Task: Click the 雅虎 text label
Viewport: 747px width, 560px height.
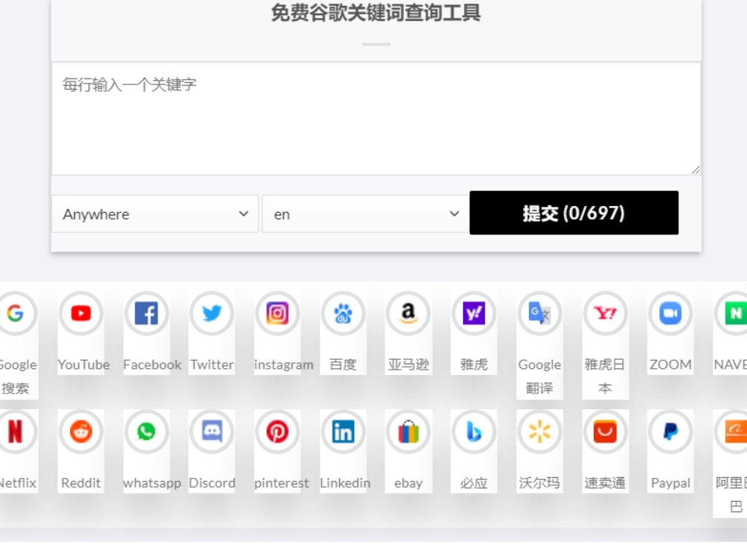Action: [x=474, y=365]
